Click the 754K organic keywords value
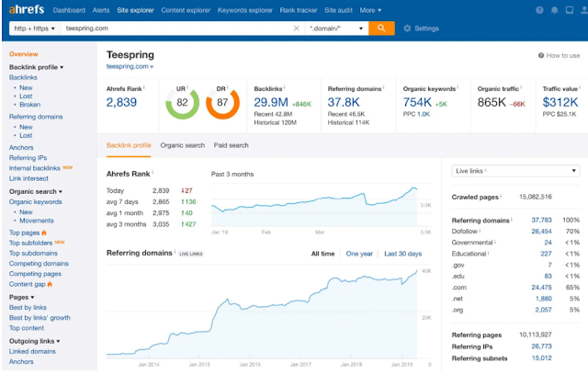 417,102
